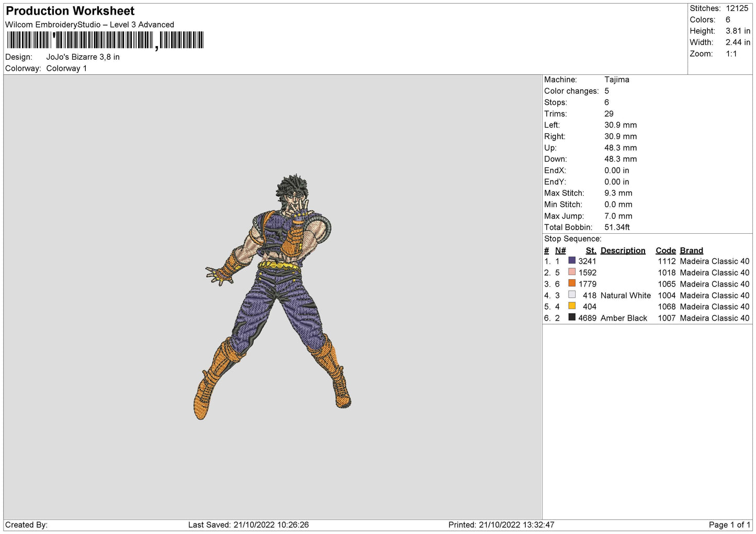This screenshot has width=756, height=534.
Task: Click thread code '1112' in the first row
Action: click(667, 261)
